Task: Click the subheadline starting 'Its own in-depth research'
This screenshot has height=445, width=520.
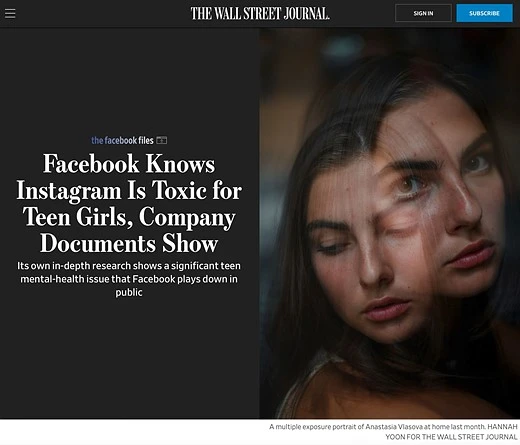Action: tap(129, 279)
